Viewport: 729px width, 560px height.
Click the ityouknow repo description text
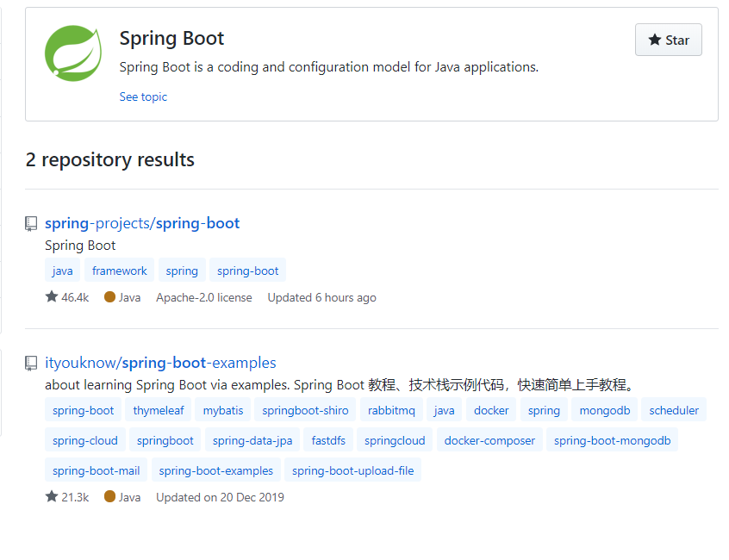point(340,385)
